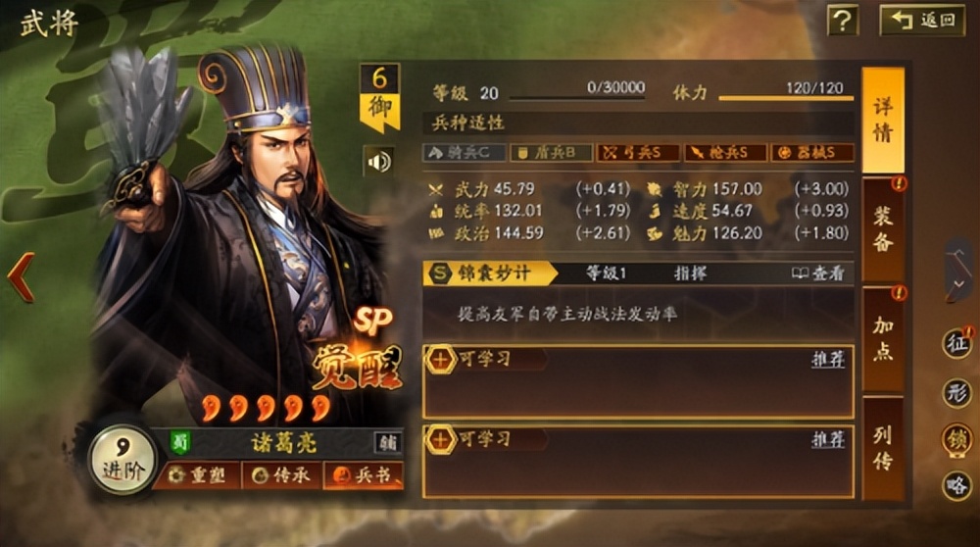The width and height of the screenshot is (980, 547).
Task: Click the 返回 back button
Action: (922, 21)
